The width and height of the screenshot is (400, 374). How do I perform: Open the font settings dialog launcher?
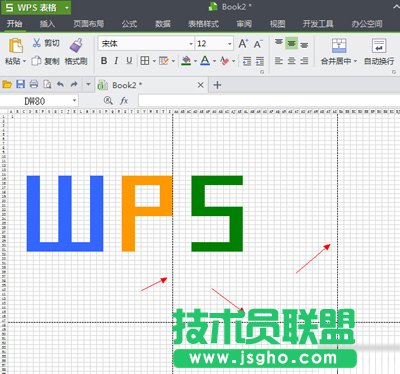[x=262, y=71]
